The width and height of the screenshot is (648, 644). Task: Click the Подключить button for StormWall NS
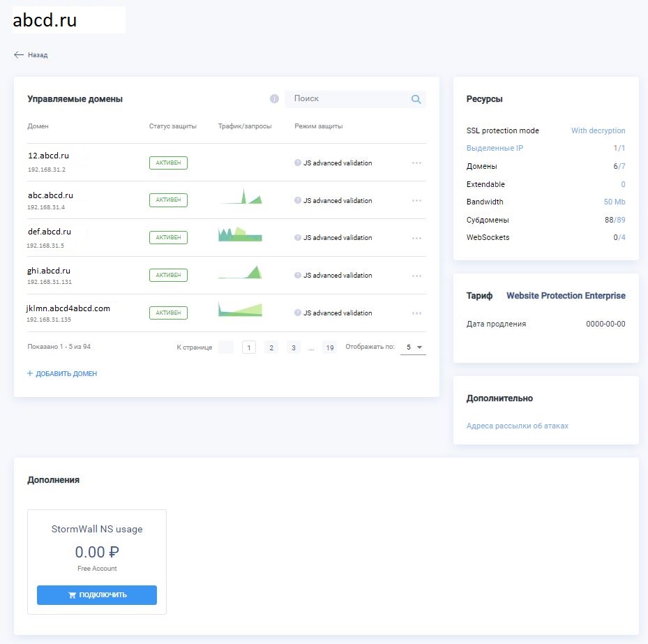[x=97, y=595]
